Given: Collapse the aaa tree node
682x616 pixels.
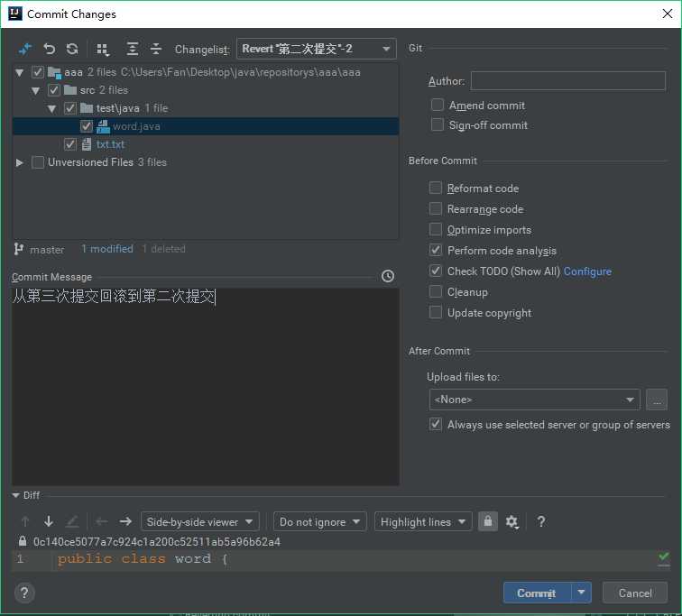Looking at the screenshot, I should 19,72.
